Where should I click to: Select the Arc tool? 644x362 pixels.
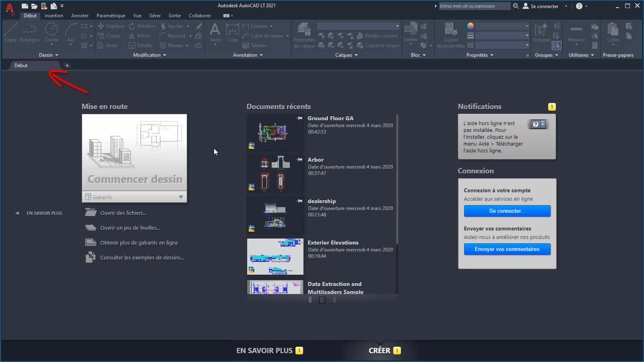71,33
